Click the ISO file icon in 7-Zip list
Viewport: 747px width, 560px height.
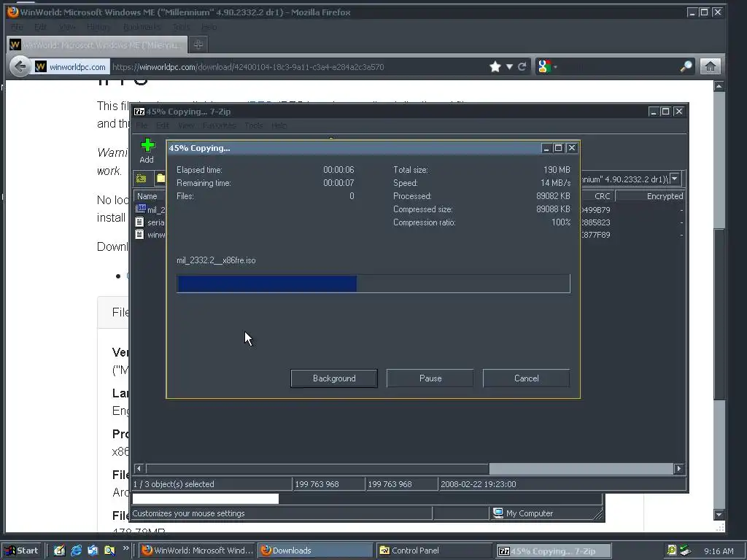[140, 209]
